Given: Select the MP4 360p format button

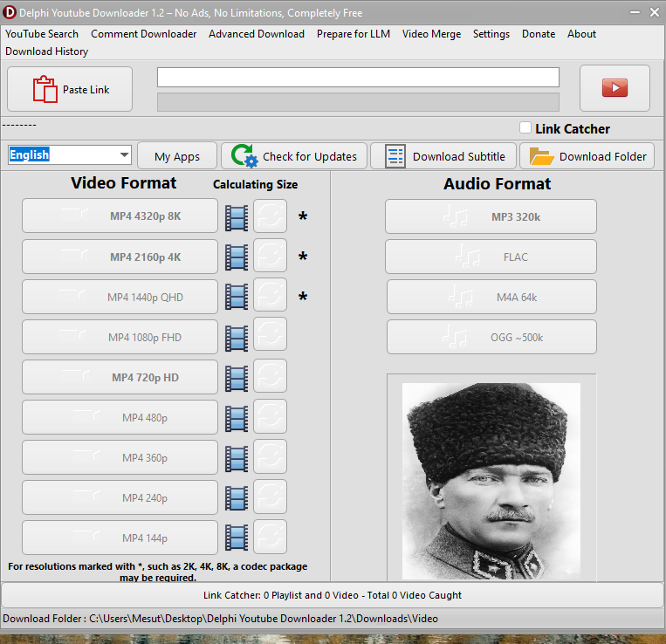Looking at the screenshot, I should click(x=120, y=457).
